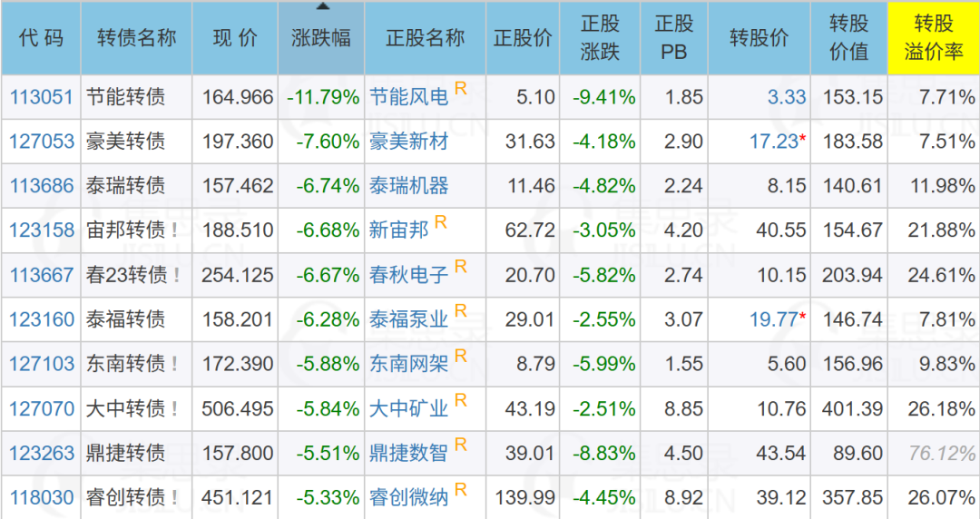This screenshot has height=519, width=980.
Task: Select bond name 睿创转债
Action: [125, 498]
